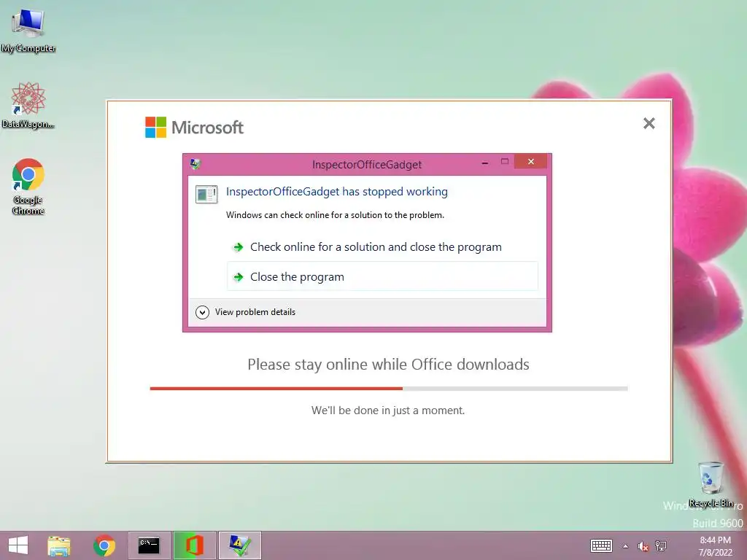Screen dimensions: 747x560
Task: Click the Microsoft logo in the installer
Action: (194, 127)
